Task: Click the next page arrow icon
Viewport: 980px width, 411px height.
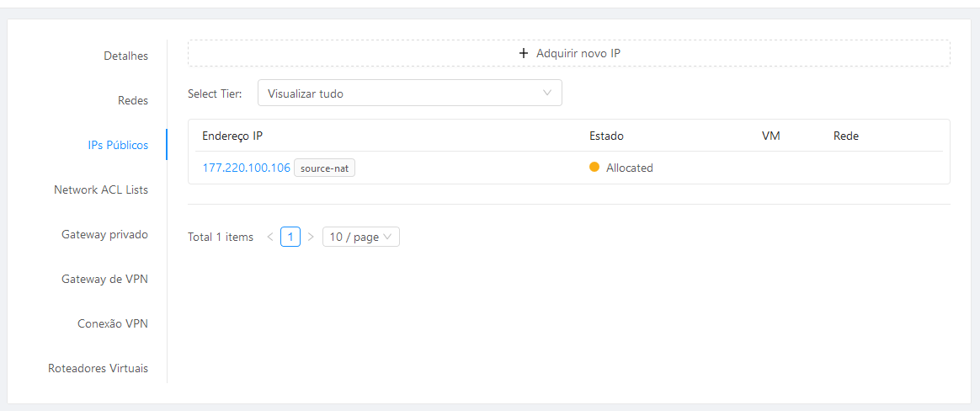Action: coord(311,238)
